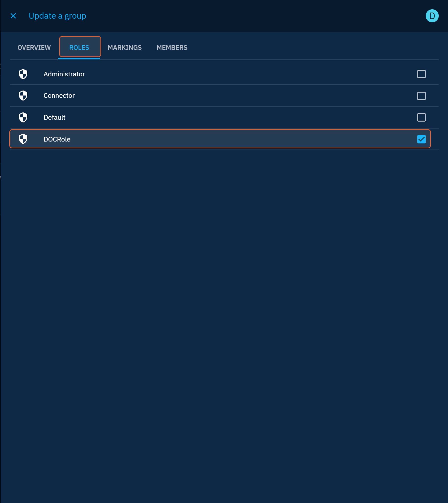This screenshot has height=503, width=448.
Task: Click the Connector role name
Action: point(59,96)
